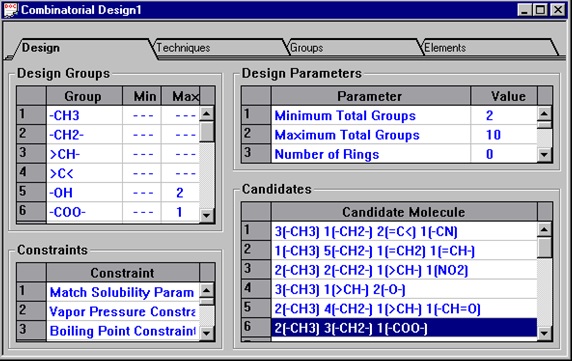The width and height of the screenshot is (572, 361).
Task: Click the Max value 2 for -OH
Action: point(180,193)
